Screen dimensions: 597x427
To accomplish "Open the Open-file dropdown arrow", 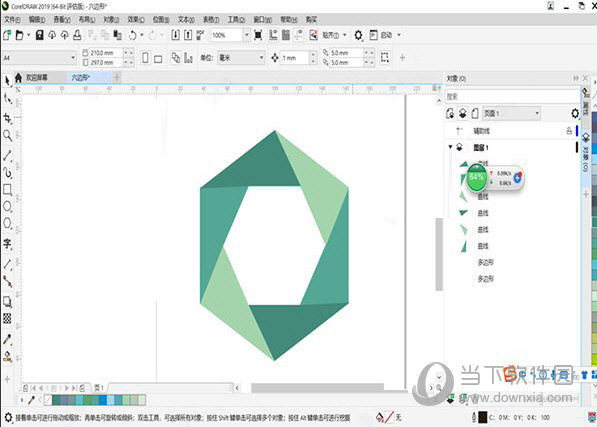I will [29, 35].
